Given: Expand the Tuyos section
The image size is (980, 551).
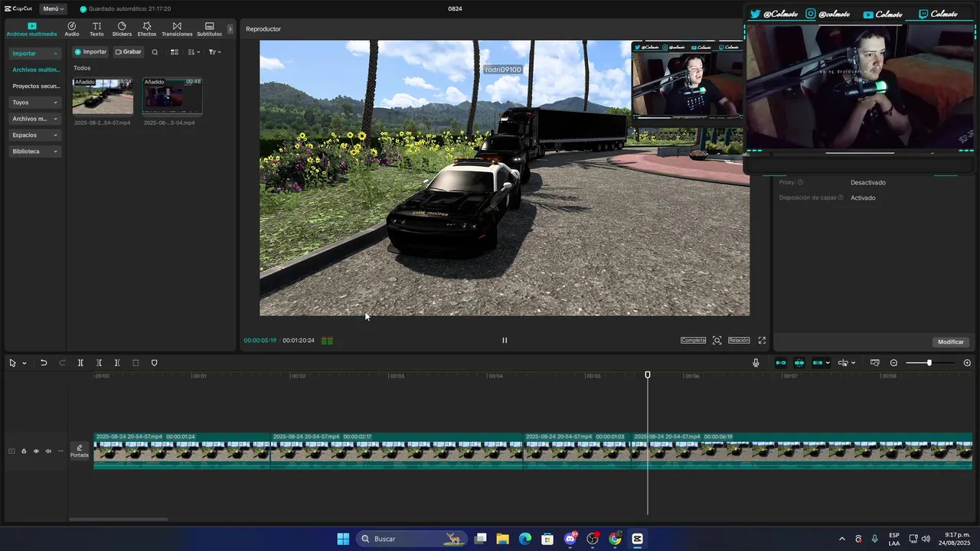Looking at the screenshot, I should (x=35, y=103).
